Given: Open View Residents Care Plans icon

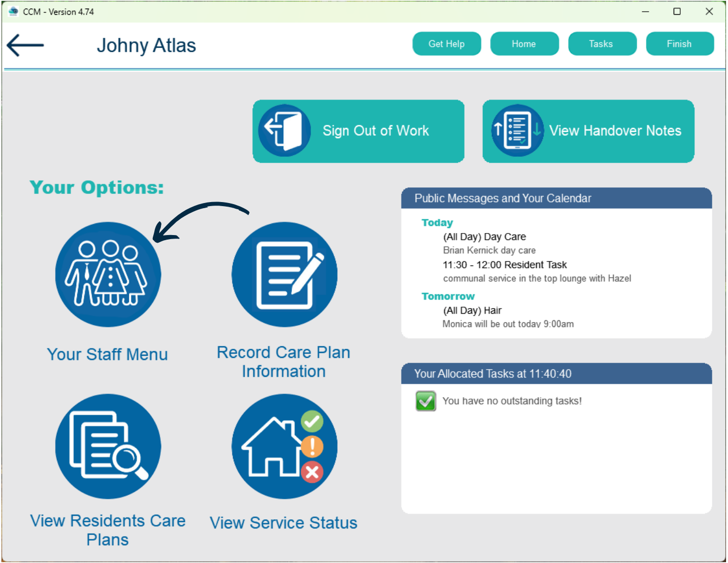Looking at the screenshot, I should [x=108, y=446].
